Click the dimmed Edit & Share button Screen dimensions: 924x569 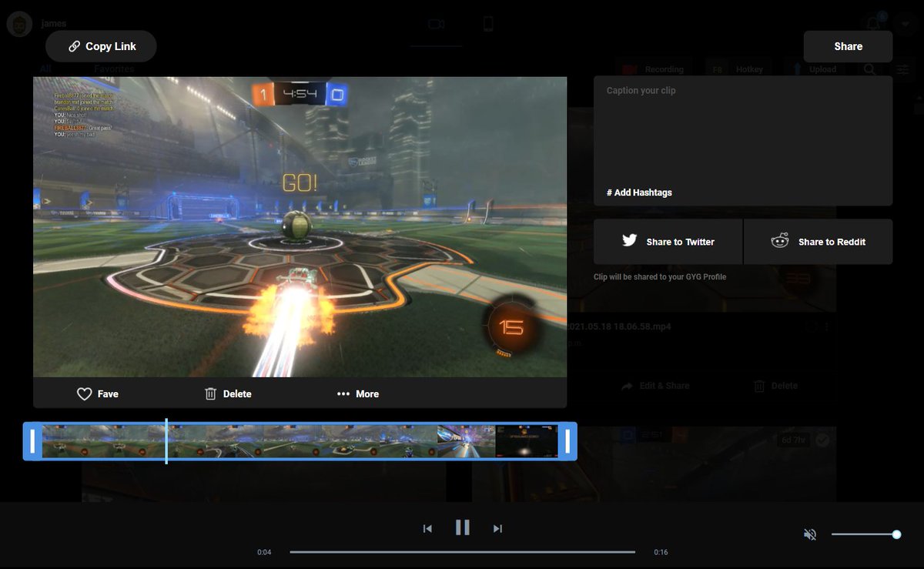(656, 386)
